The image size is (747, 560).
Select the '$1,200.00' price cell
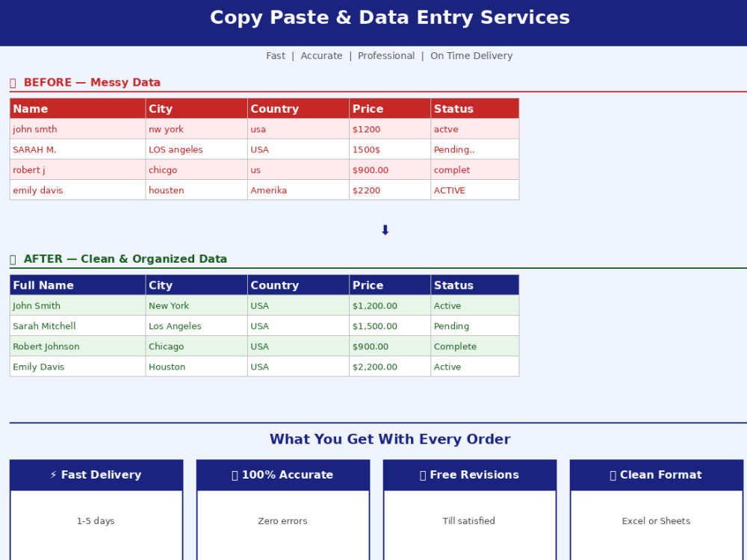390,305
